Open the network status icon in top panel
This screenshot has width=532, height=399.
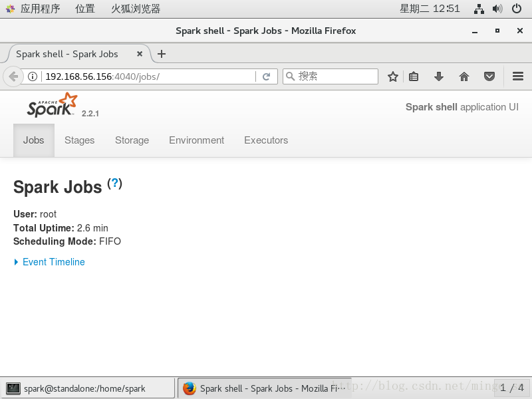click(x=479, y=9)
